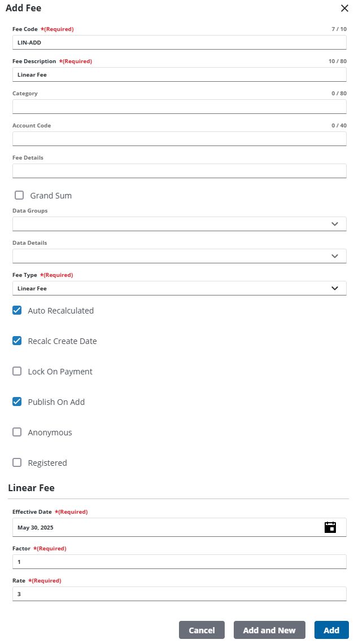This screenshot has height=644, width=354.
Task: Expand the Data Groups dropdown
Action: (x=179, y=224)
